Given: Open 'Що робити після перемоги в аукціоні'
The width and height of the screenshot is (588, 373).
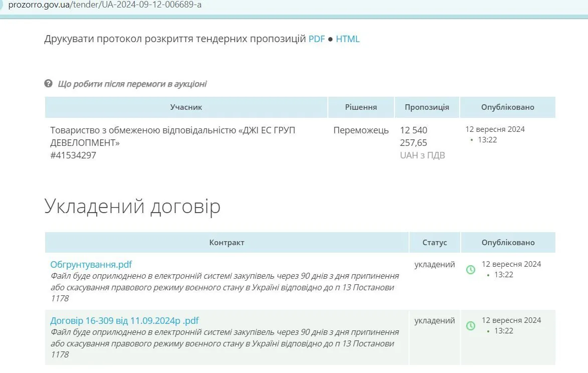Looking at the screenshot, I should point(132,84).
